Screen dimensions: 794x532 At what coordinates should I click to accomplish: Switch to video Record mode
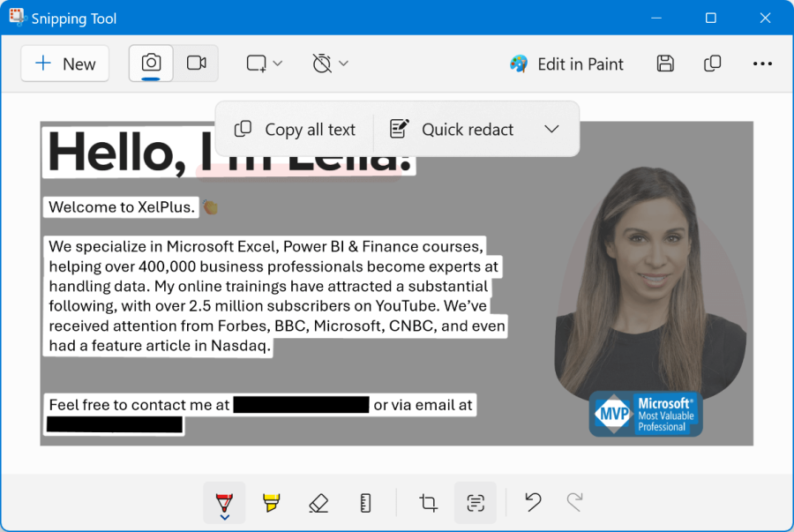click(x=196, y=64)
